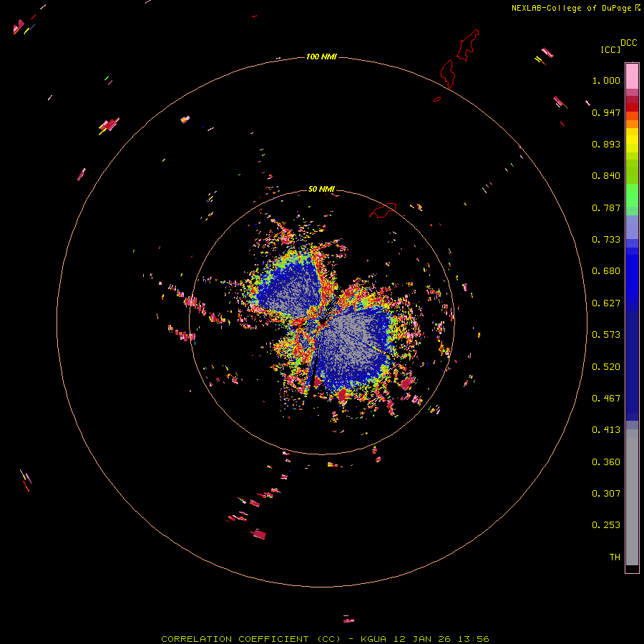Pick the bright green band in the color bar
The width and height of the screenshot is (644, 644).
click(632, 195)
